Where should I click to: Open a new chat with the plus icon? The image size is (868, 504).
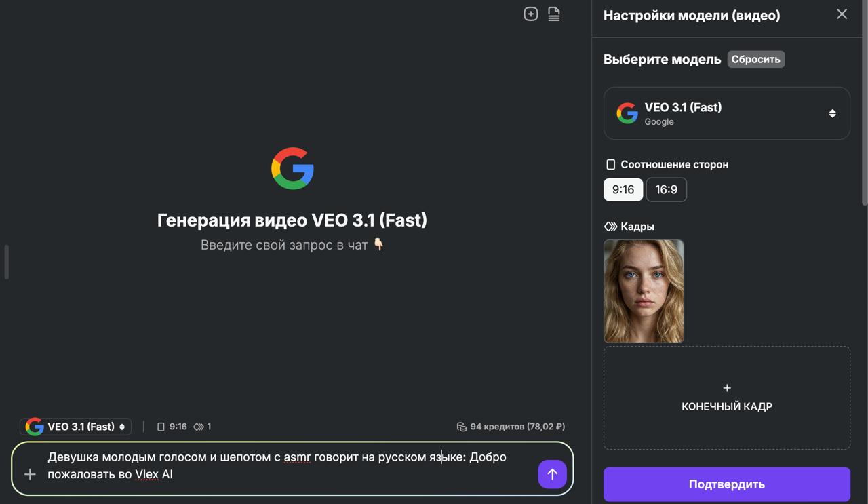click(530, 14)
